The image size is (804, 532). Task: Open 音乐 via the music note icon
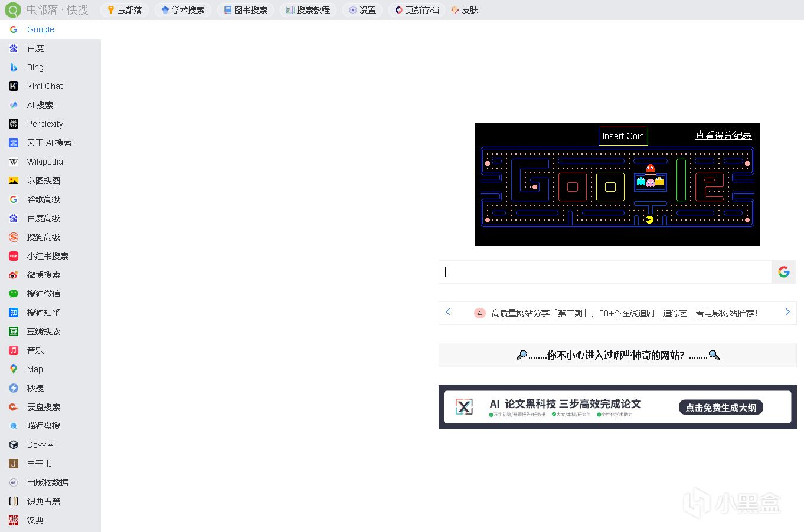[x=14, y=350]
